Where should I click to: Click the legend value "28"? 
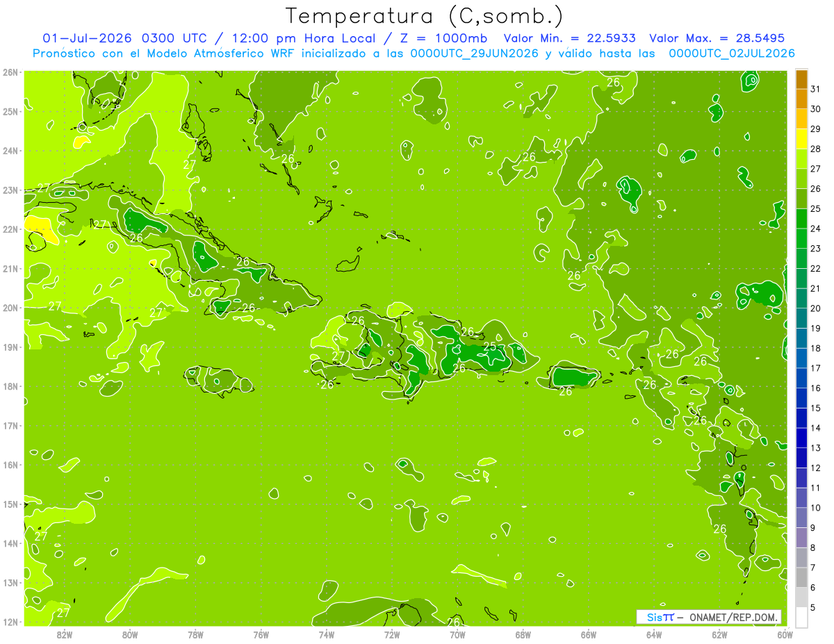click(816, 149)
